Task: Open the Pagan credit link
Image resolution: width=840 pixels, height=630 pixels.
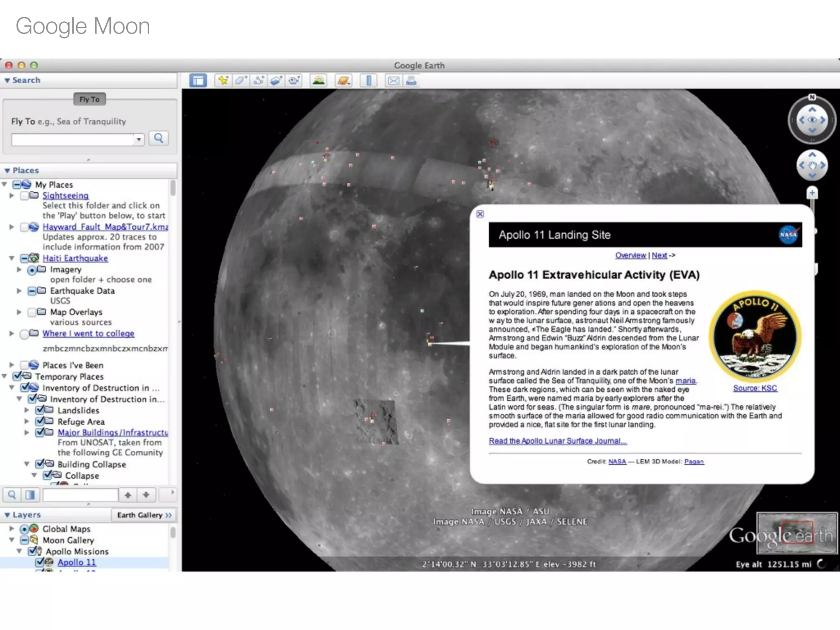Action: click(x=694, y=462)
